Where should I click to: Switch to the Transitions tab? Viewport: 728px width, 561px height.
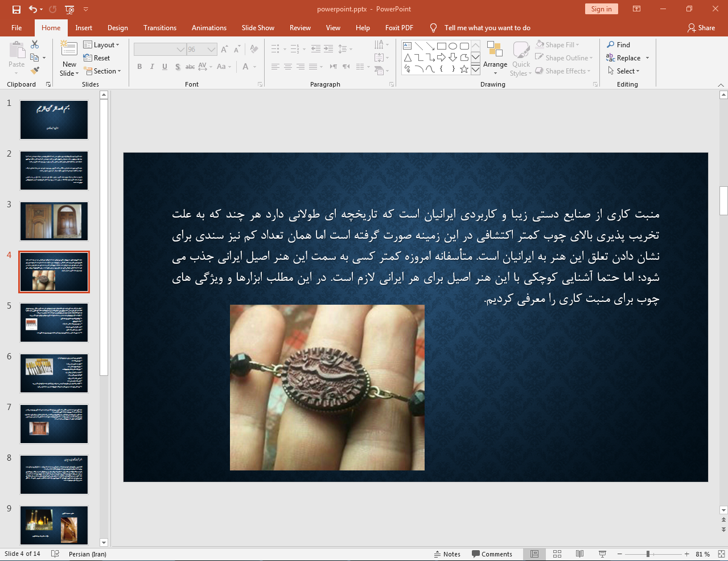160,27
